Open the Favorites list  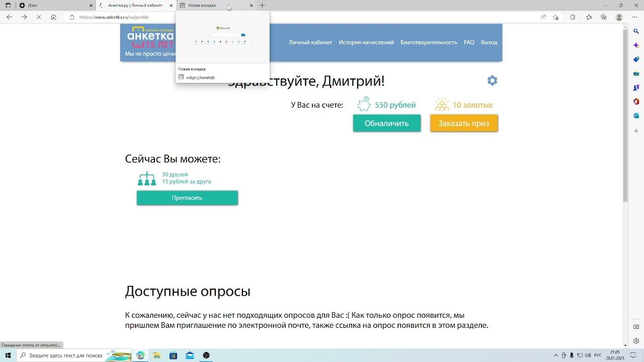point(589,17)
